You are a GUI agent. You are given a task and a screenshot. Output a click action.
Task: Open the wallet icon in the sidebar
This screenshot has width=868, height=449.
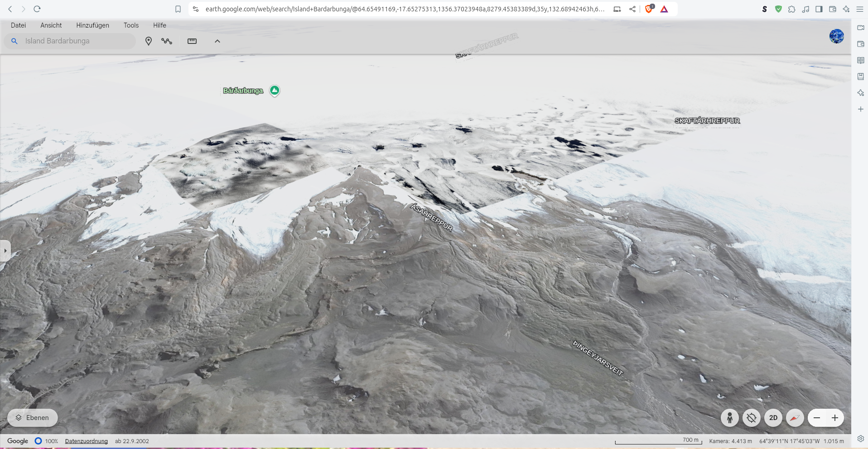pyautogui.click(x=861, y=44)
